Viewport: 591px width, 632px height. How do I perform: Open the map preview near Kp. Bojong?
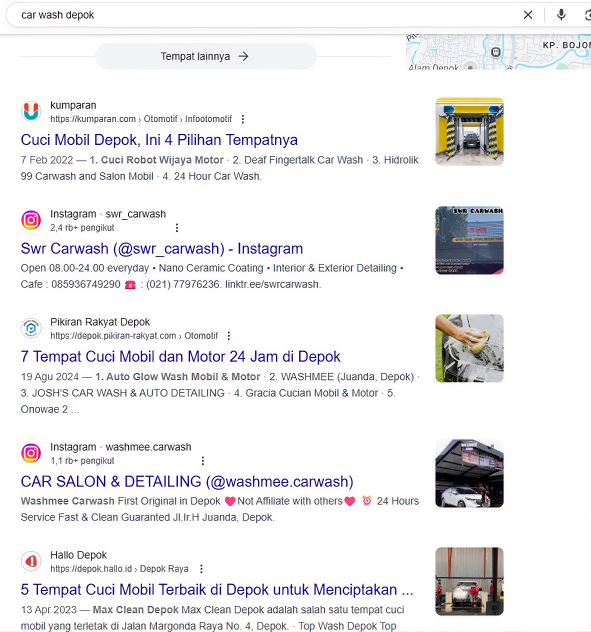point(498,52)
